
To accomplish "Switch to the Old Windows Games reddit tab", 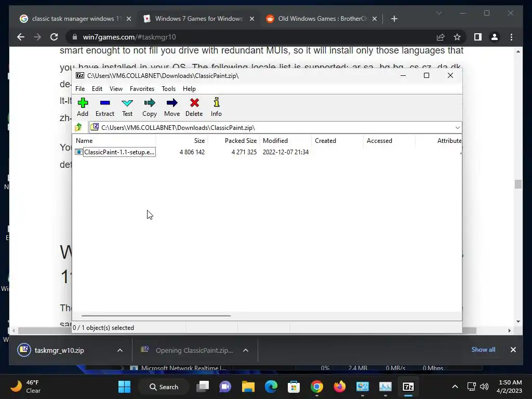I will 322,19.
